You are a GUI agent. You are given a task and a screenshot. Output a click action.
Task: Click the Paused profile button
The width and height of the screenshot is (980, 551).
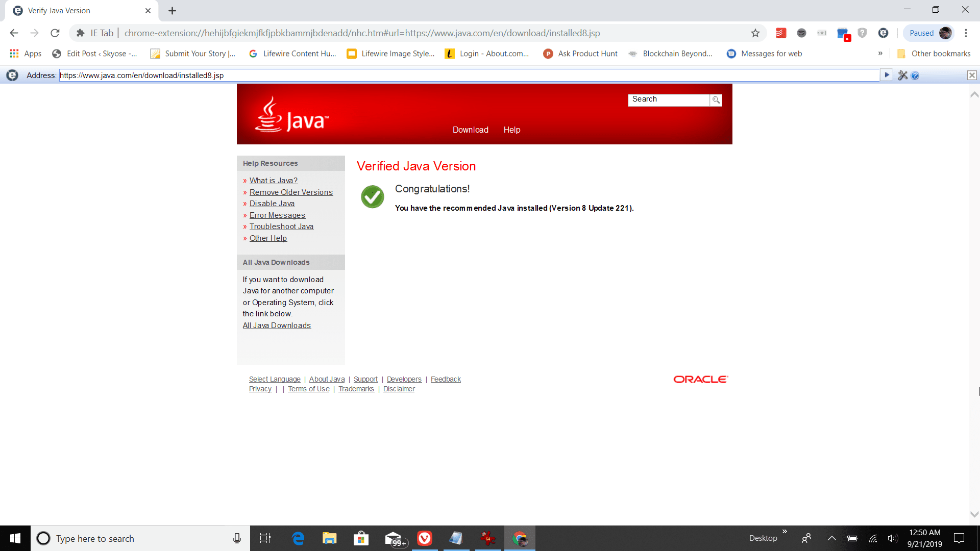[929, 33]
